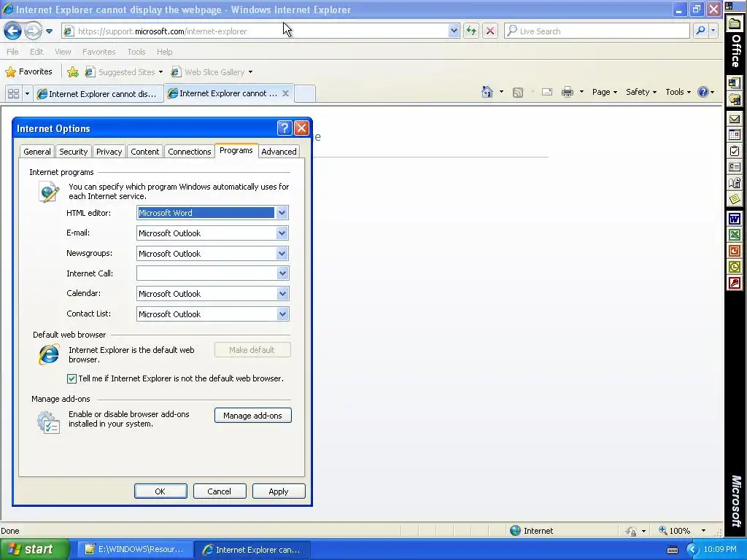This screenshot has height=560, width=747.
Task: Open the Safety menu dropdown
Action: pyautogui.click(x=640, y=92)
